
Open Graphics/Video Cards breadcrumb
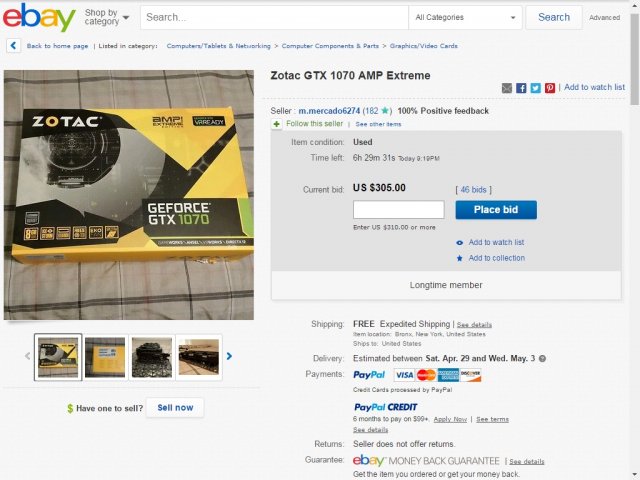[424, 46]
